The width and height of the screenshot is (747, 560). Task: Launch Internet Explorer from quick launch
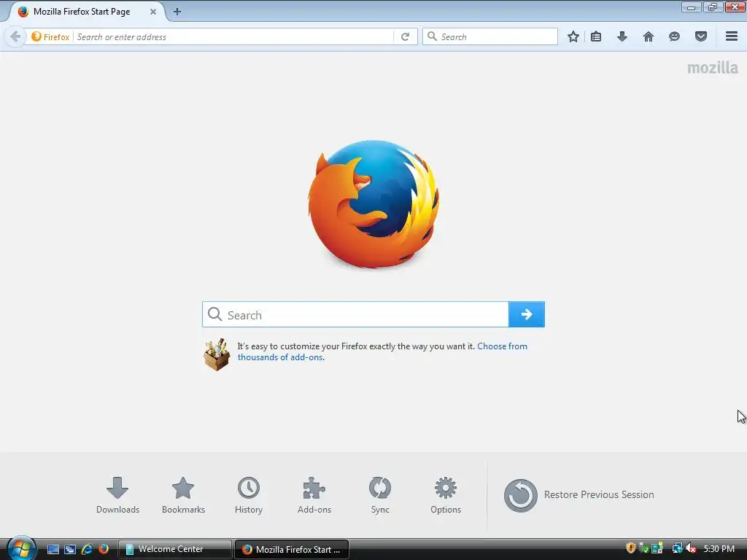(87, 549)
